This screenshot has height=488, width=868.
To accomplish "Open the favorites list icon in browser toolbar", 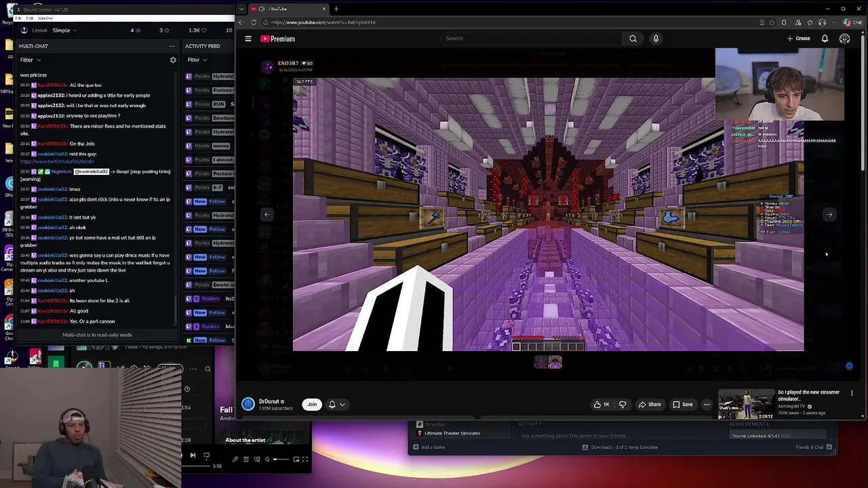I will 810,22.
